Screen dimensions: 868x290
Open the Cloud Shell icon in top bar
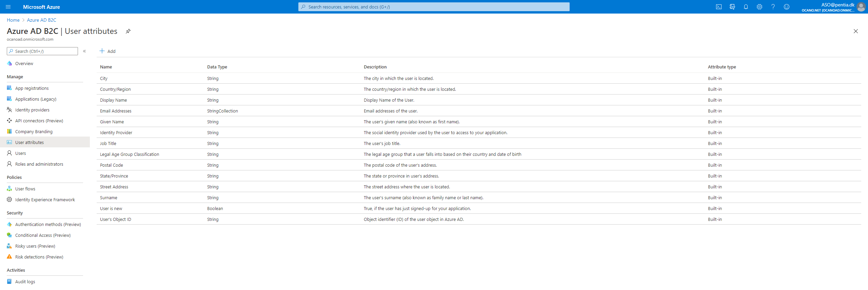[x=718, y=7]
